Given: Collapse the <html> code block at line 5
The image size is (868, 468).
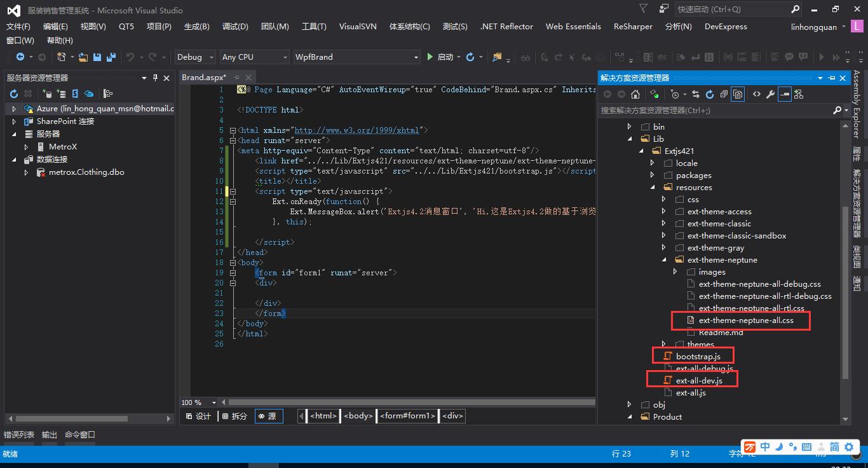Looking at the screenshot, I should coord(233,130).
